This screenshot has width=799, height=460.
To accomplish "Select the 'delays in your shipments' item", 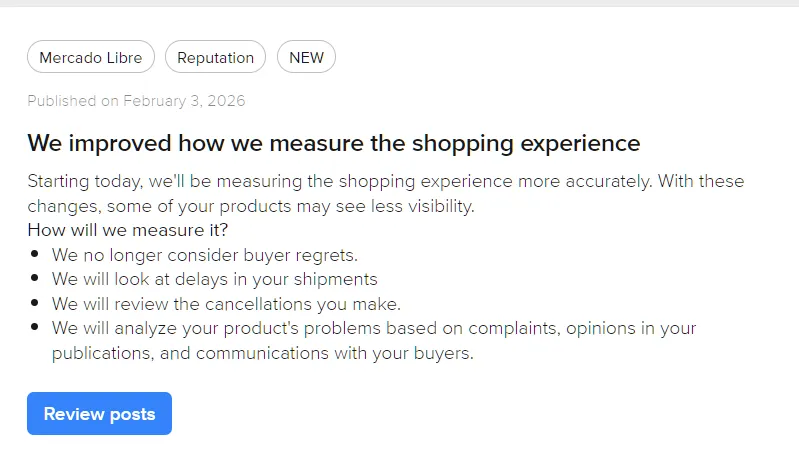I will [x=214, y=279].
